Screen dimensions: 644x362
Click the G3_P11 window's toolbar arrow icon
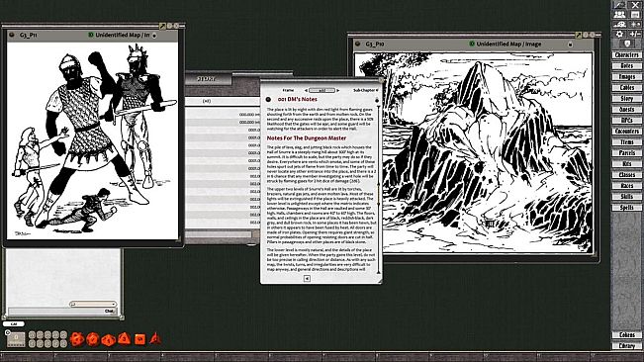point(162,26)
